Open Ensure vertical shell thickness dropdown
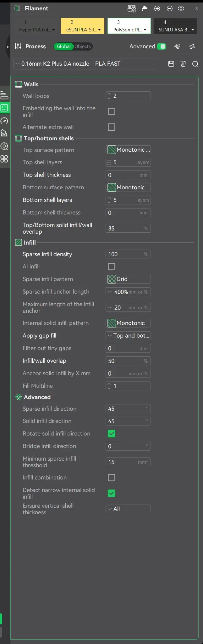The image size is (203, 644). click(128, 509)
